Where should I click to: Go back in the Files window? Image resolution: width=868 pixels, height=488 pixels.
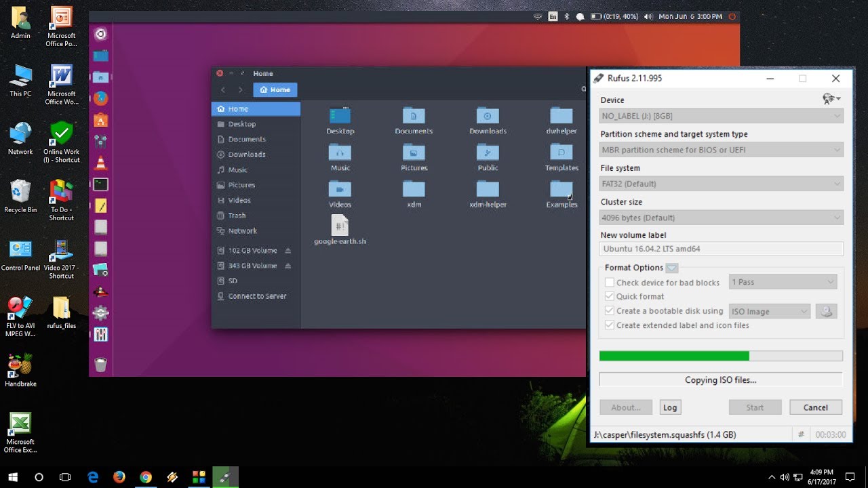click(223, 89)
